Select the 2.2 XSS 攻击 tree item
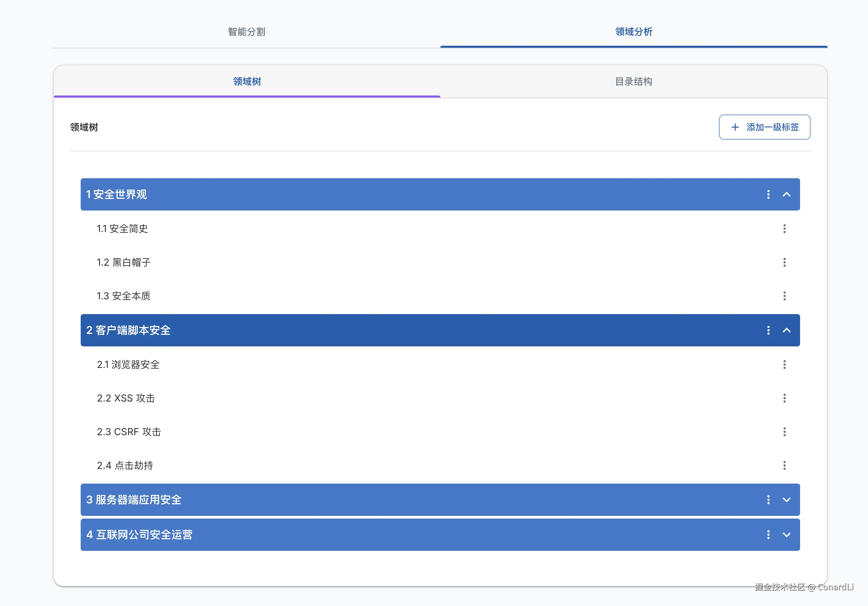The height and width of the screenshot is (606, 868). (126, 398)
